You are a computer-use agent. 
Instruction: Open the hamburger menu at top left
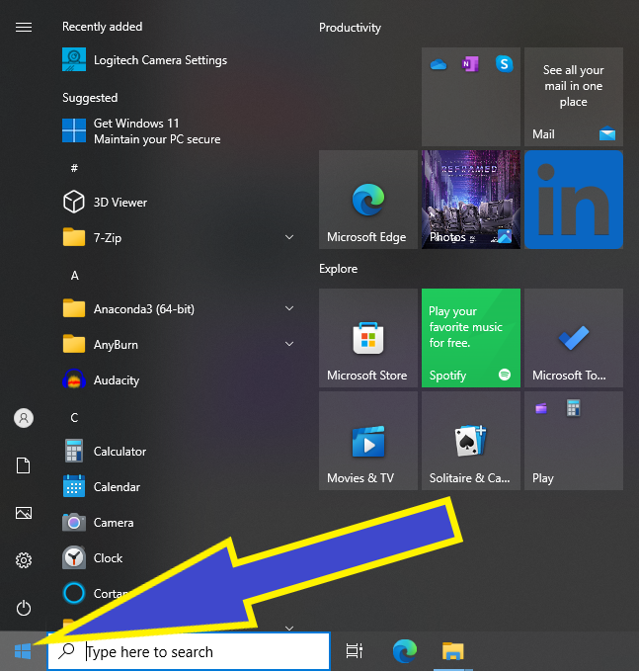(x=24, y=28)
